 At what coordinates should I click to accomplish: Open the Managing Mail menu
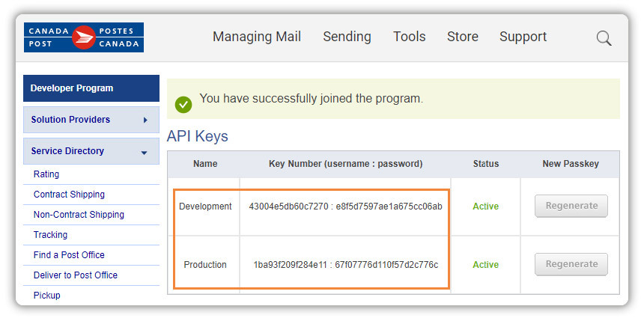pyautogui.click(x=257, y=37)
